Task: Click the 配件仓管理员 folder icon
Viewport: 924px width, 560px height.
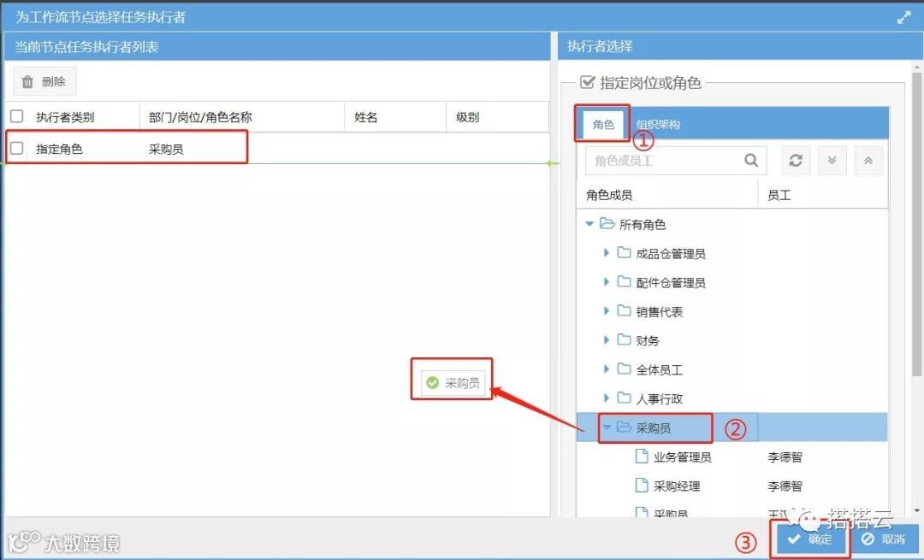Action: pos(624,281)
